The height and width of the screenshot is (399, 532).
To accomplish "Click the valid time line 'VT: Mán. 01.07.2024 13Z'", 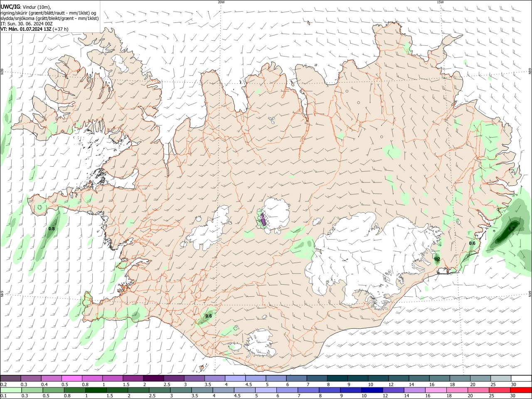I will click(26, 29).
